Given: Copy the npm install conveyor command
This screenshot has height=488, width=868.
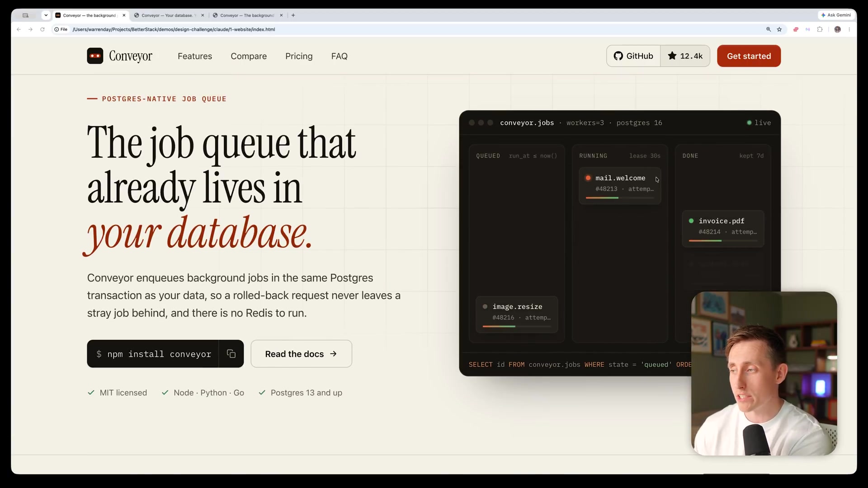Looking at the screenshot, I should pos(231,354).
